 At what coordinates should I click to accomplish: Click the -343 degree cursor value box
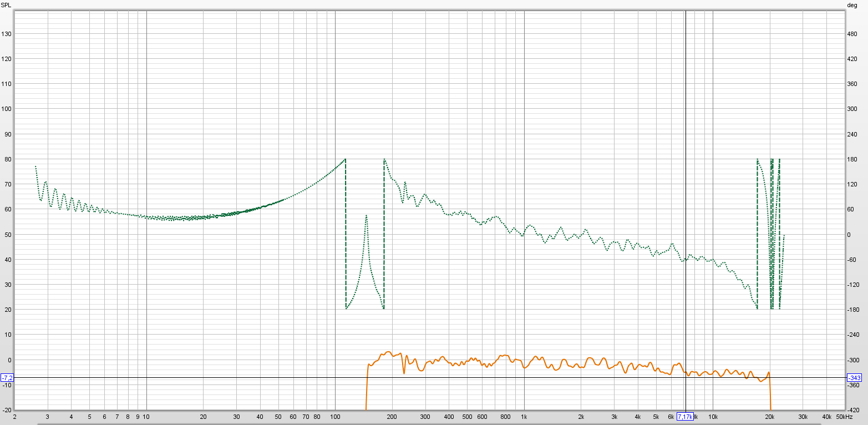coord(854,378)
